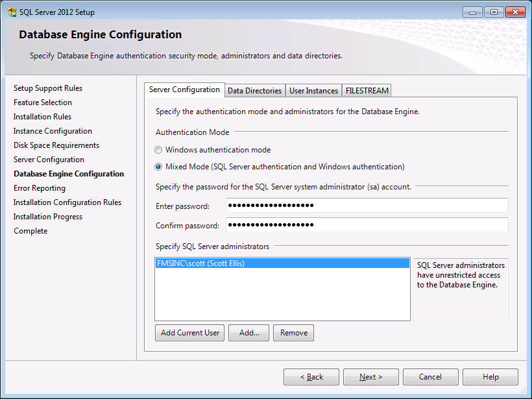Click Add Current User
Screen dimensions: 532x399
click(x=189, y=332)
